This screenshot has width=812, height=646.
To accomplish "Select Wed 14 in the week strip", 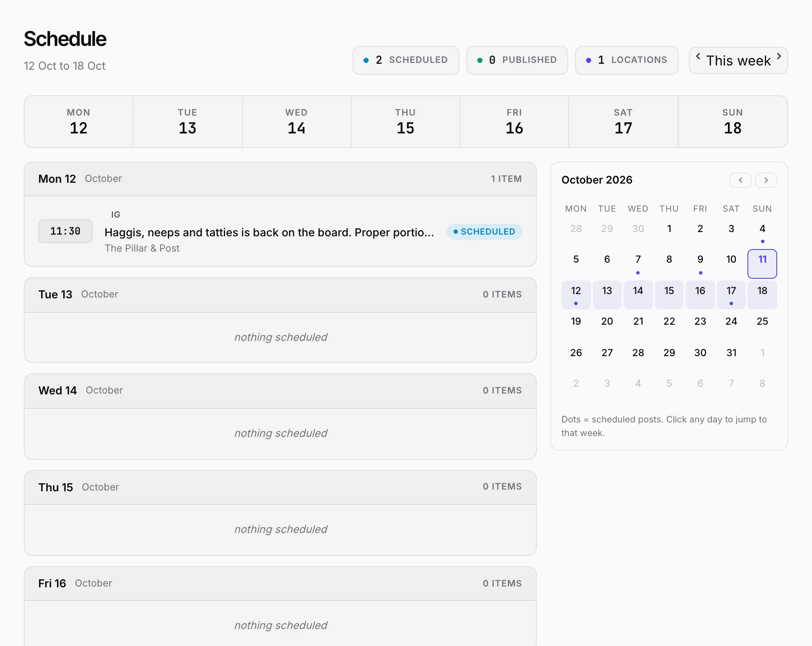I will tap(296, 122).
